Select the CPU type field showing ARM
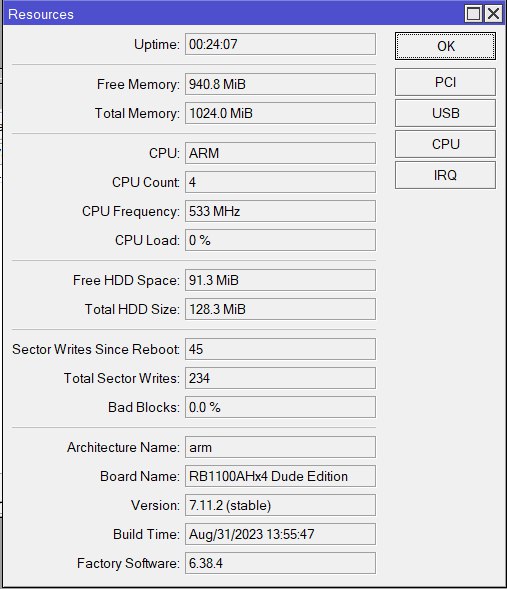This screenshot has height=589, width=507. (x=280, y=153)
